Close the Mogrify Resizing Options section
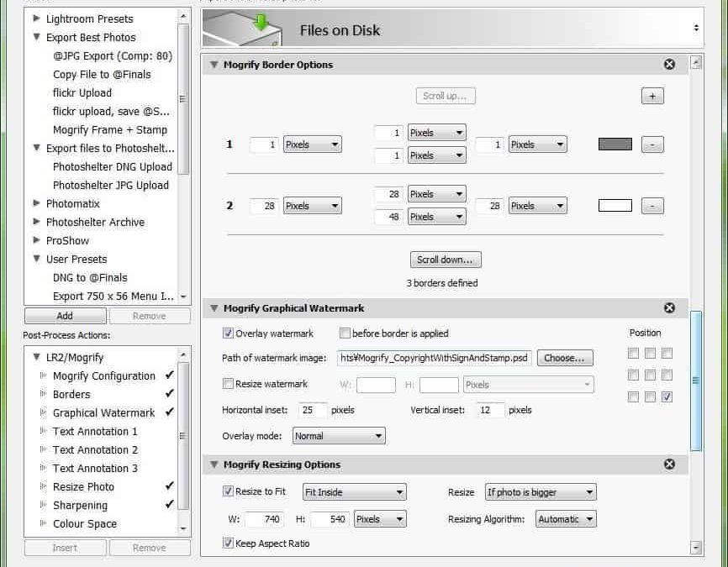Screen dimensions: 728x567 tap(669, 465)
